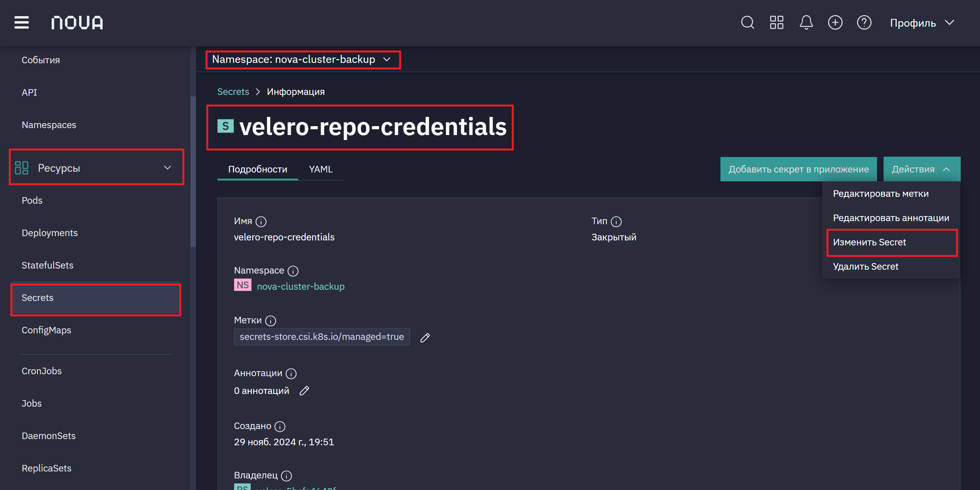This screenshot has height=490, width=980.
Task: Click the 0 аннотаций text
Action: pyautogui.click(x=261, y=391)
